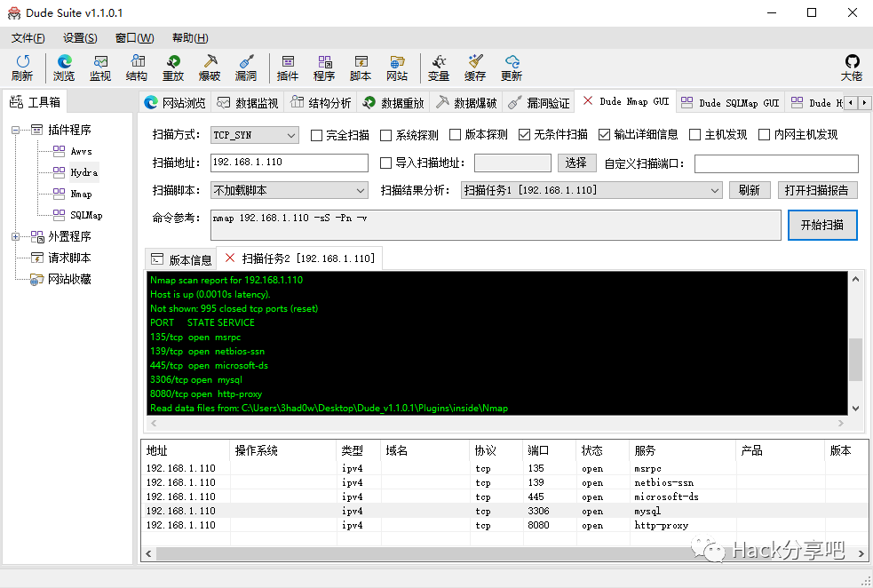The width and height of the screenshot is (873, 588).
Task: Click the 选择 button
Action: pos(576,163)
